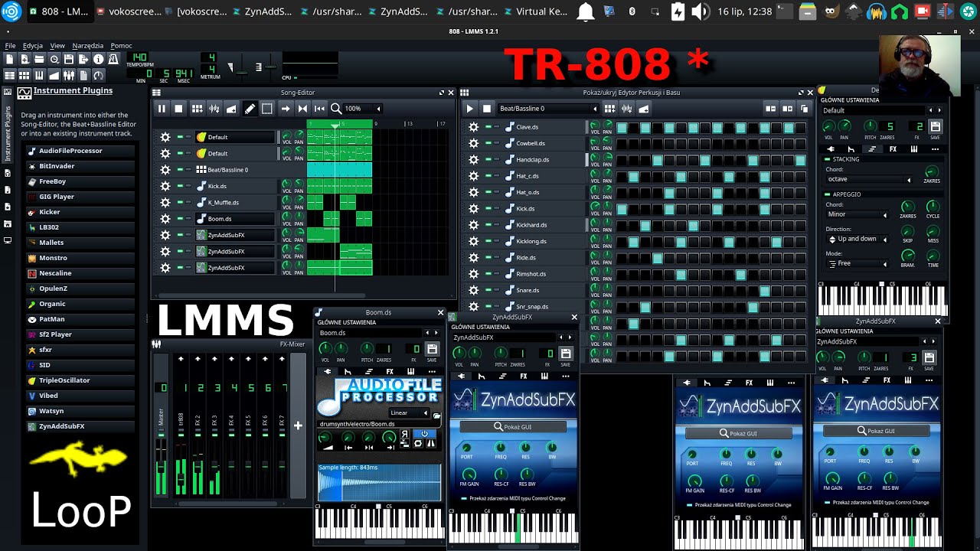Open the File menu
Image resolution: width=980 pixels, height=551 pixels.
pos(11,46)
